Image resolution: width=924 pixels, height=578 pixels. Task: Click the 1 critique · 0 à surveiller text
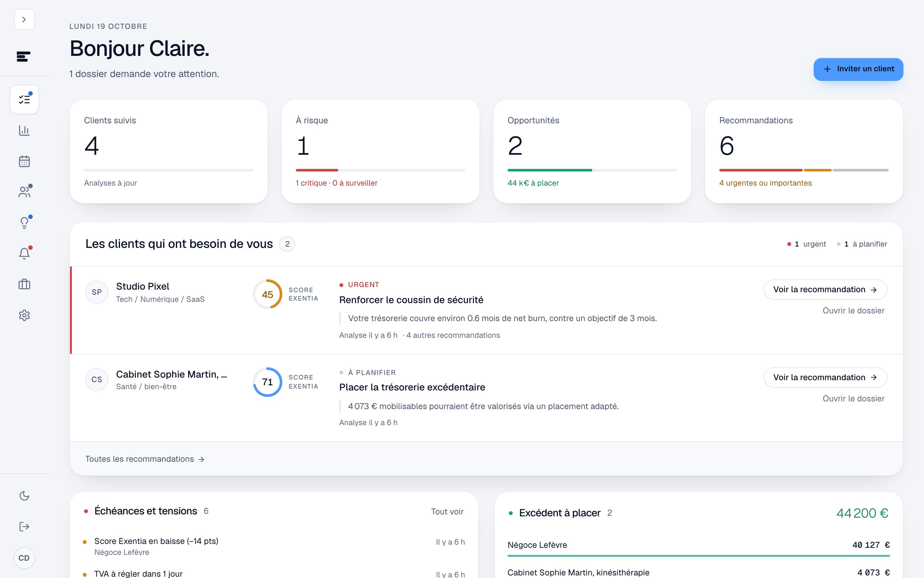(x=336, y=183)
